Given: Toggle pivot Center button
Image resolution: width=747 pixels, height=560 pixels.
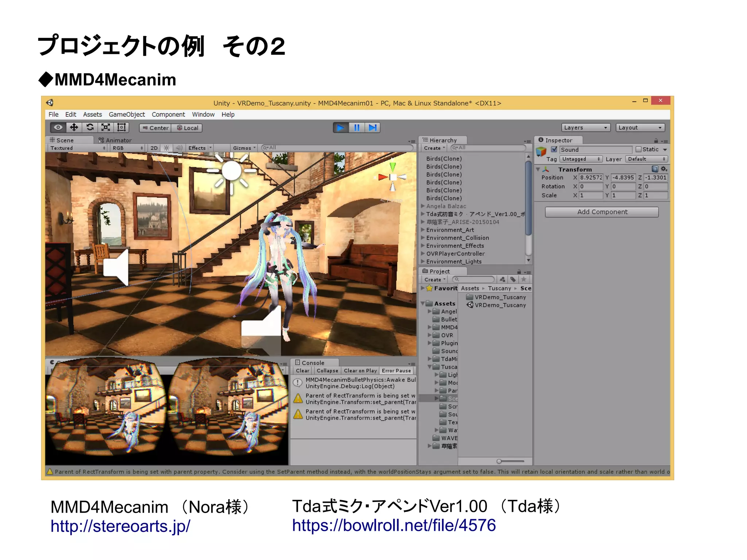Looking at the screenshot, I should click(x=155, y=128).
